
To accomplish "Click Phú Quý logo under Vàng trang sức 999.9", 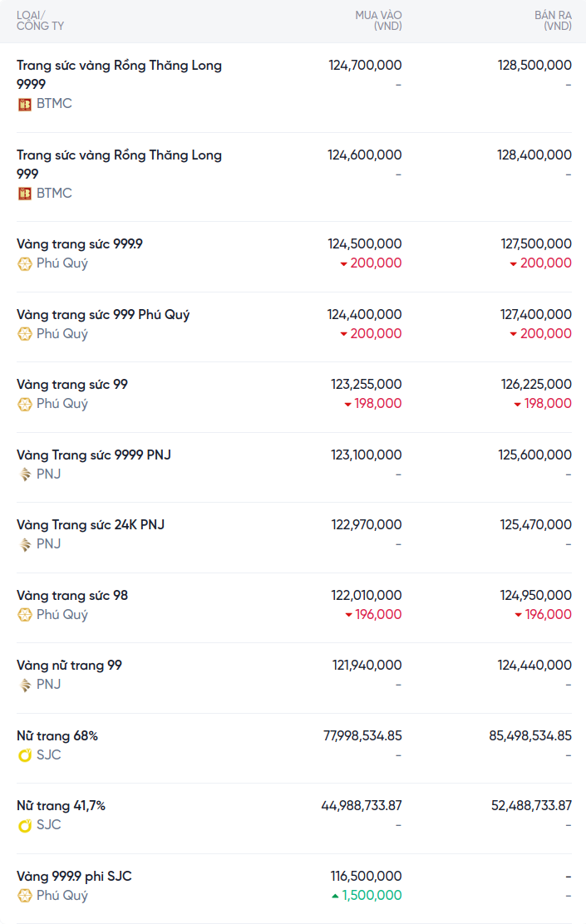I will [x=25, y=263].
